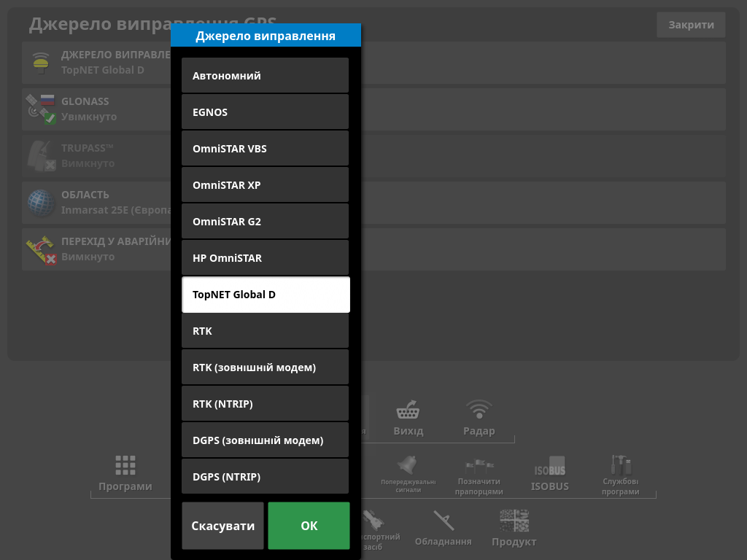
Task: Pick RTK (NTRIP) from the list
Action: click(265, 404)
